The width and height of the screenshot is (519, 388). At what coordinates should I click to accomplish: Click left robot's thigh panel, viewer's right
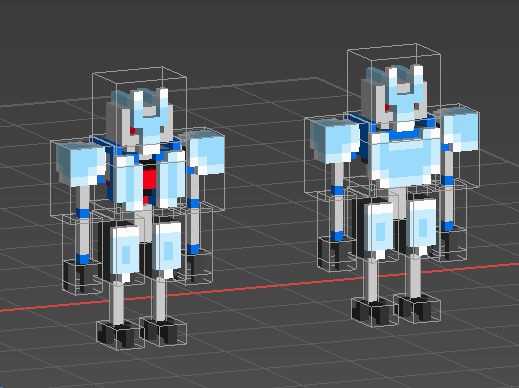click(168, 247)
